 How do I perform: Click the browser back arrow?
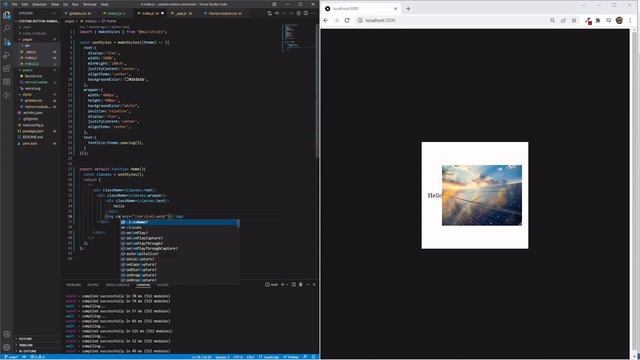click(x=326, y=20)
